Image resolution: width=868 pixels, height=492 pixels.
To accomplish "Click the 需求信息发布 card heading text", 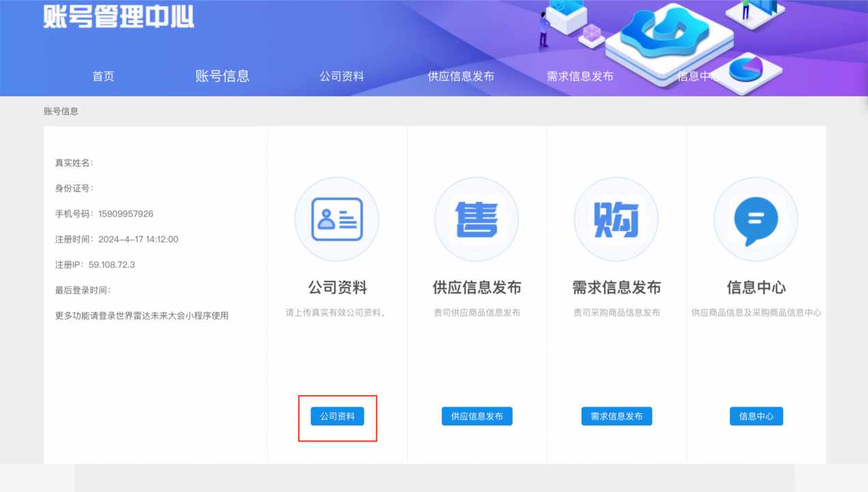I will click(x=616, y=288).
